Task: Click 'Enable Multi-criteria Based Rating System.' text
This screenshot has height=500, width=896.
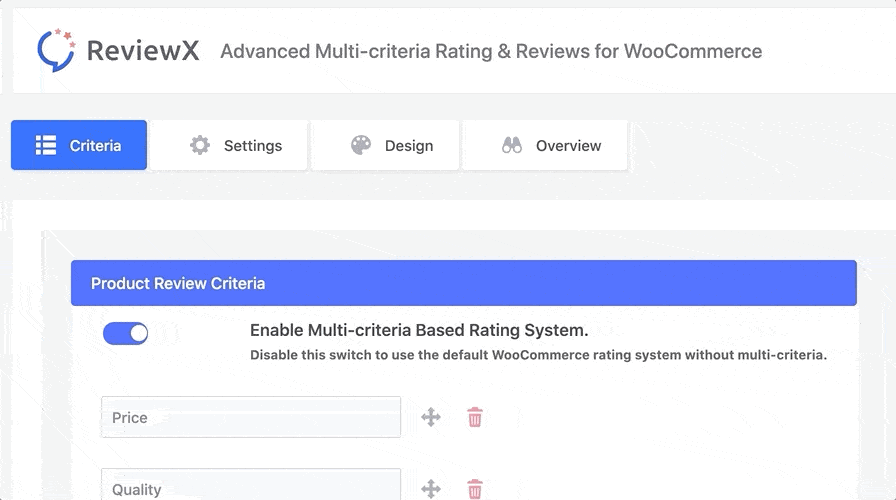Action: pyautogui.click(x=419, y=330)
